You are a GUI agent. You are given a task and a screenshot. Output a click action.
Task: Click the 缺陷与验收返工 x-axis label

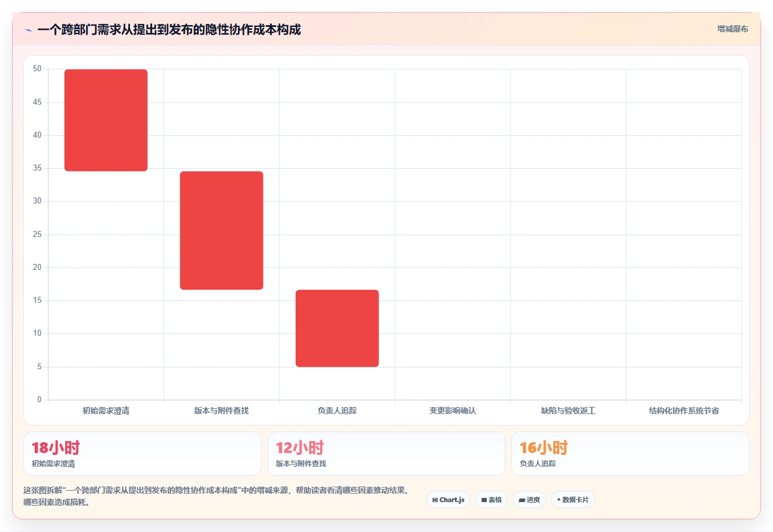(x=568, y=411)
